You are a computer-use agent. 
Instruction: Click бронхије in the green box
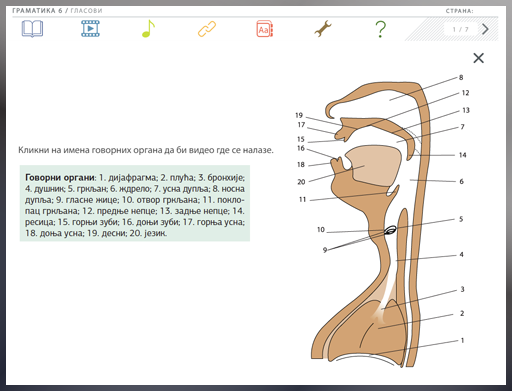[x=226, y=178]
